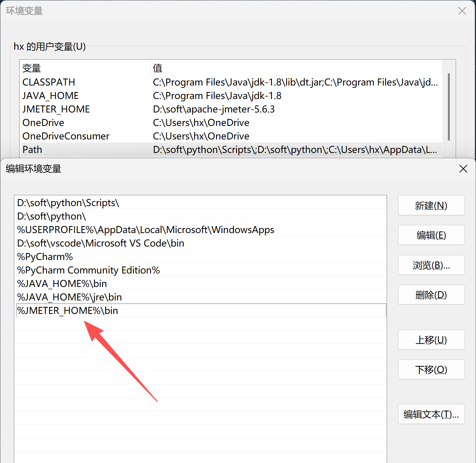
Task: Delete entry with 删除(D) button
Action: pos(431,295)
